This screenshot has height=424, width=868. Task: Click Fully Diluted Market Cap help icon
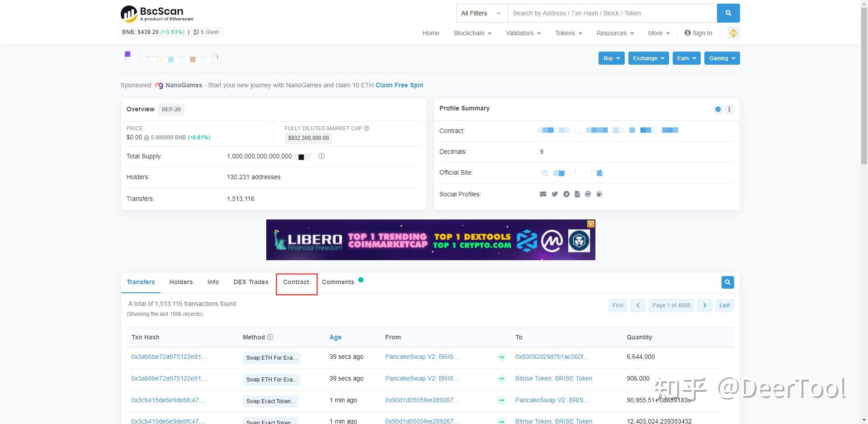coord(367,129)
